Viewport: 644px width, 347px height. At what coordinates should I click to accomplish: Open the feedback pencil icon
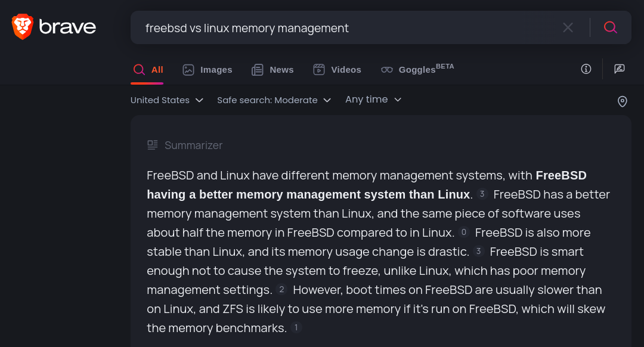[x=620, y=69]
